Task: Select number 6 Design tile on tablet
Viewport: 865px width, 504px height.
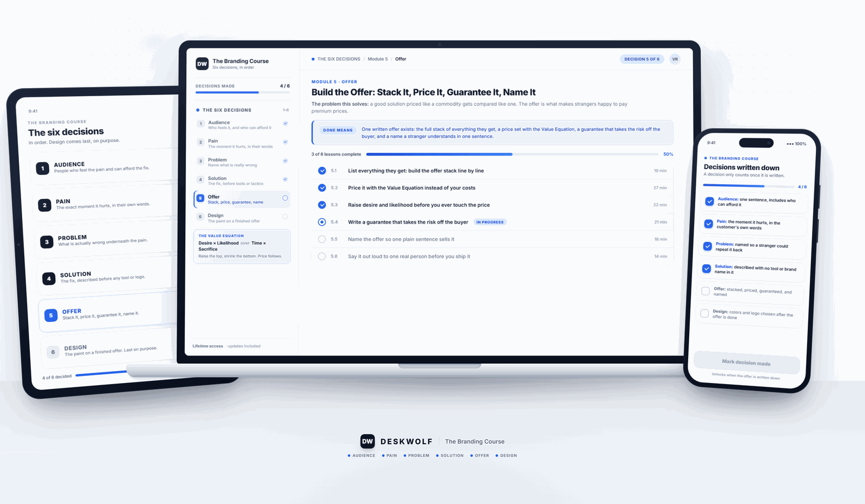Action: 53,352
